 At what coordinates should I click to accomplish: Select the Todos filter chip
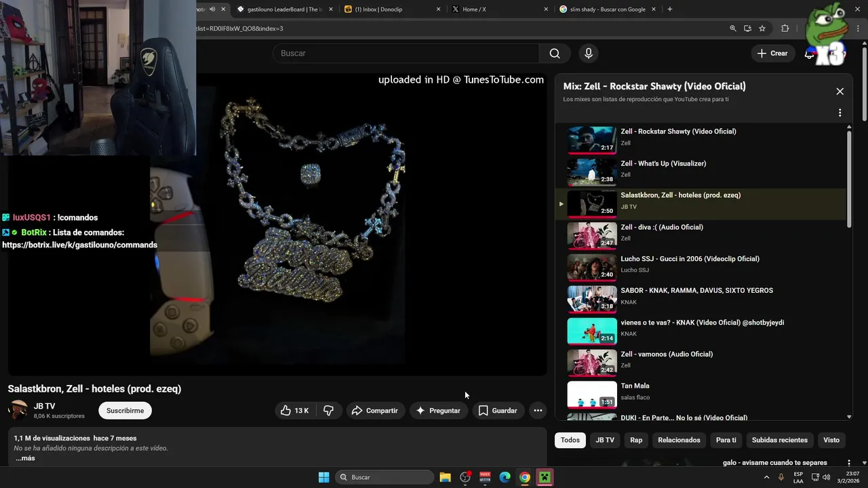pos(570,440)
